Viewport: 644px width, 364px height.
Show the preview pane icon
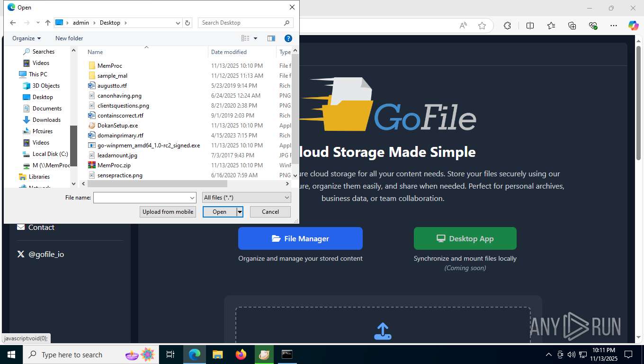coord(271,38)
